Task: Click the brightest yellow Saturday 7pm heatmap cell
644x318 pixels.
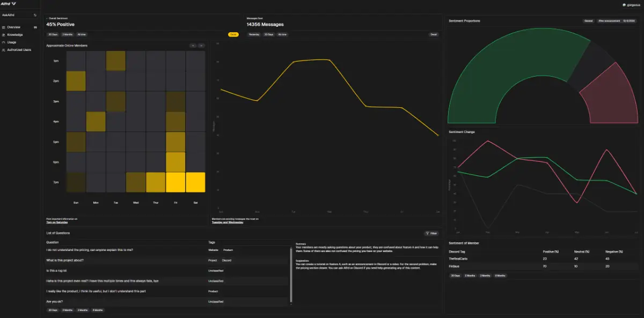Action: pos(195,182)
